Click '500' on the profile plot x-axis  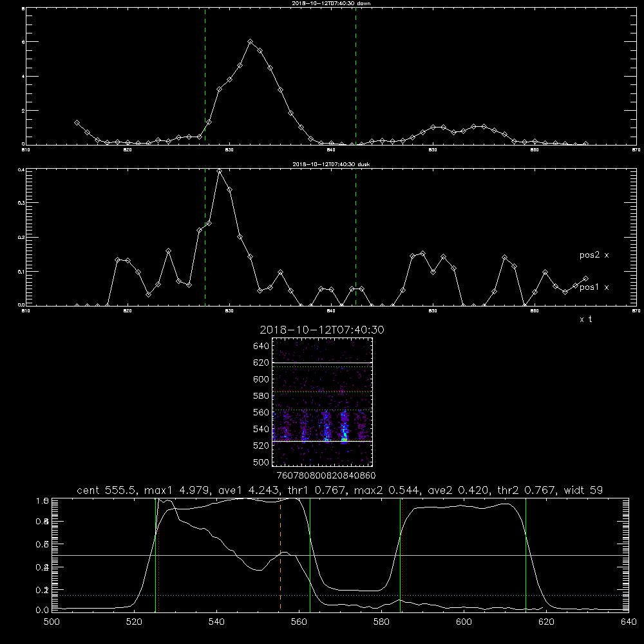click(x=52, y=622)
